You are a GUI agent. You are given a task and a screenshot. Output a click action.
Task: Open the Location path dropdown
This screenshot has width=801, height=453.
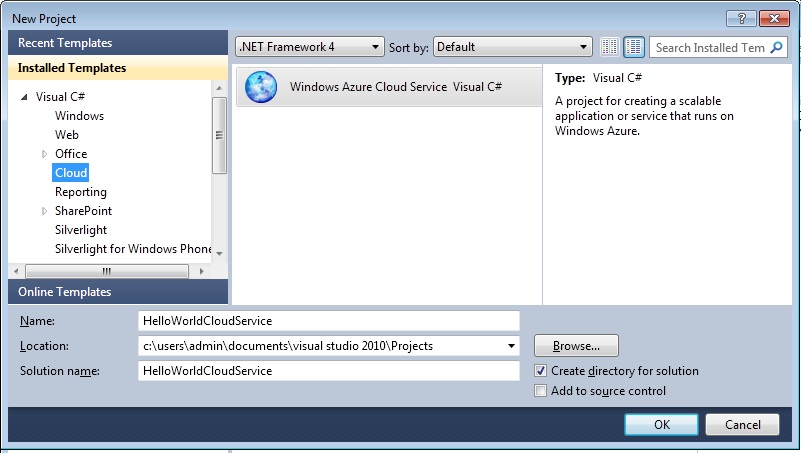point(512,346)
